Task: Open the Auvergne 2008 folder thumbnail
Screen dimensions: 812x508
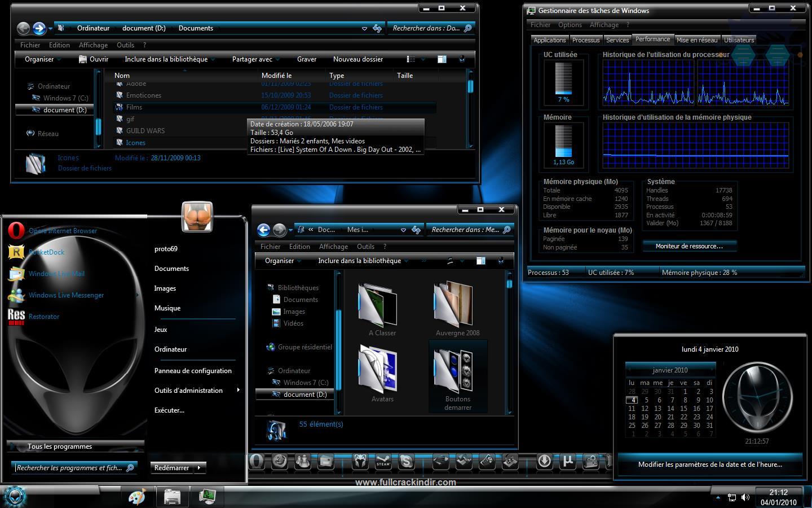Action: point(457,309)
